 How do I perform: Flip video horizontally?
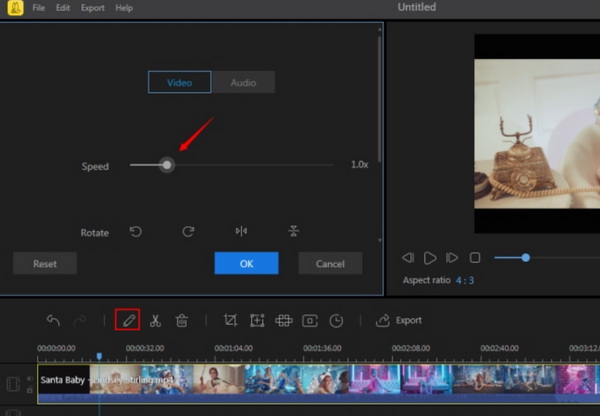click(241, 232)
